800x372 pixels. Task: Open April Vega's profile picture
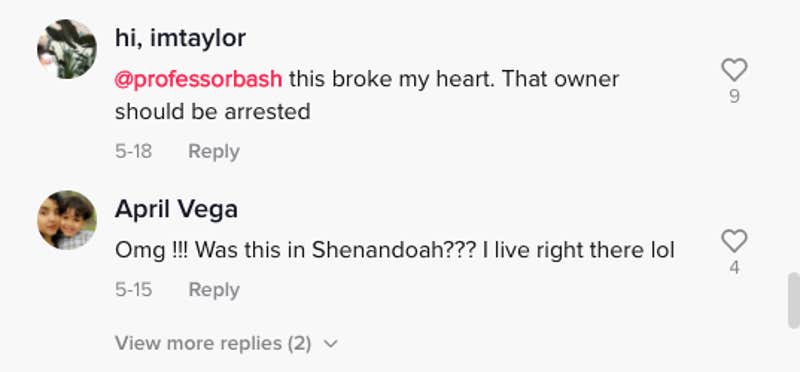click(67, 220)
